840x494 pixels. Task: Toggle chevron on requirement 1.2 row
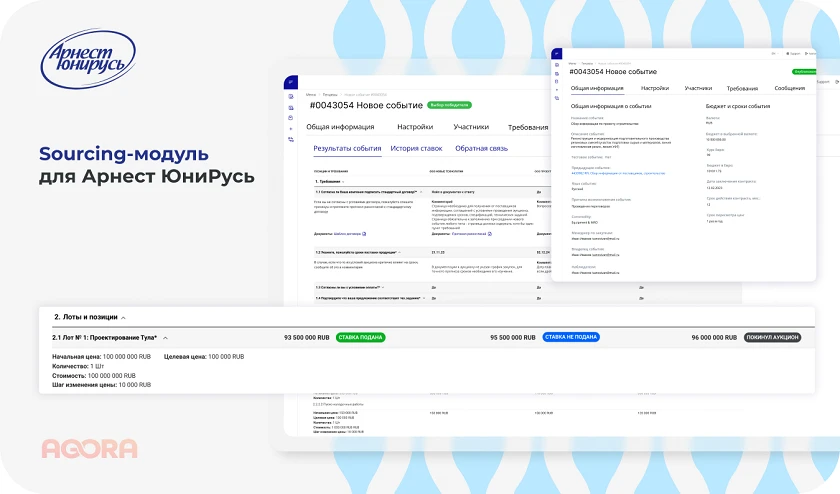[400, 252]
